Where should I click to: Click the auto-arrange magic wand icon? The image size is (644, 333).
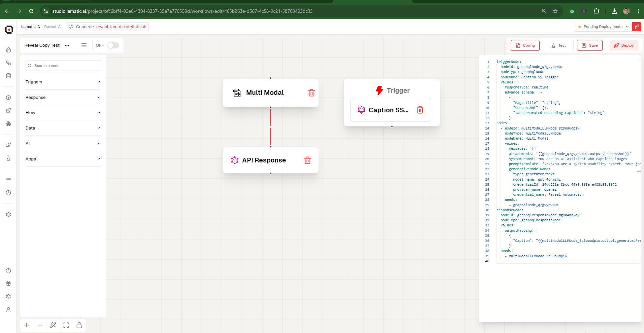click(53, 325)
